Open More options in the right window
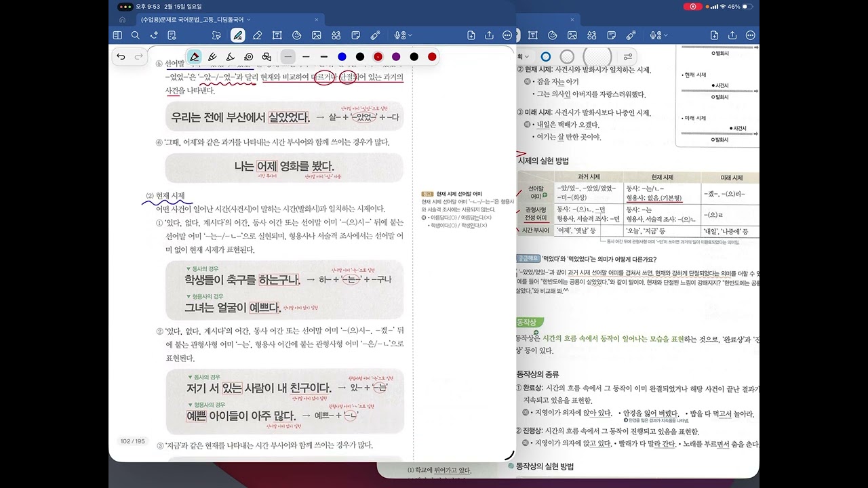Screen dimensions: 868x488 (751, 35)
